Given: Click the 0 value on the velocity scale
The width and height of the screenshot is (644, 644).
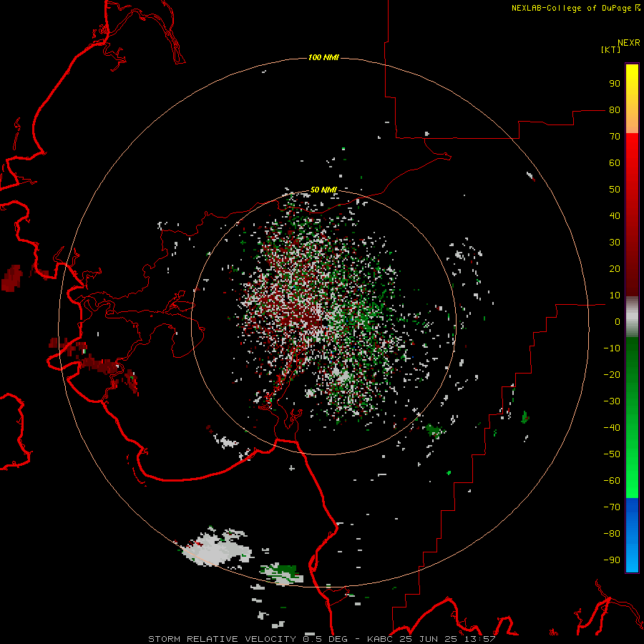Looking at the screenshot, I should (x=618, y=322).
